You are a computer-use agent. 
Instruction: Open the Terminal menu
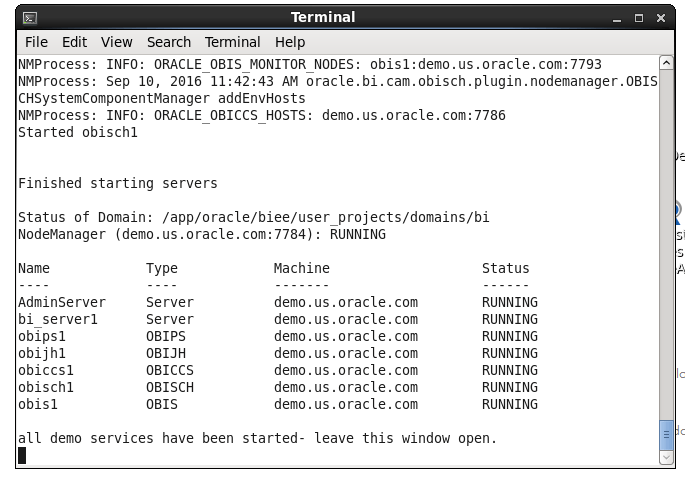(232, 42)
